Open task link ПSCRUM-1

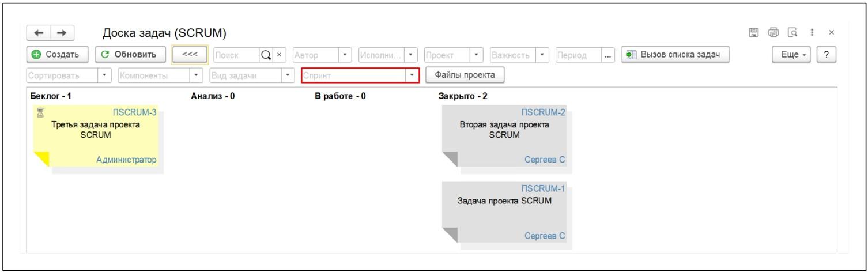click(544, 188)
